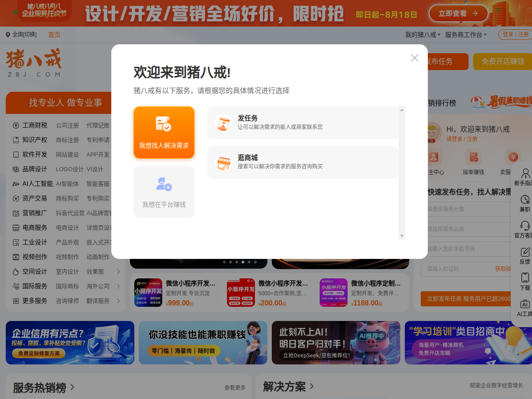Screen dimensions: 532x399
Task: Click the 工业设计 category icon
Action: pyautogui.click(x=16, y=242)
